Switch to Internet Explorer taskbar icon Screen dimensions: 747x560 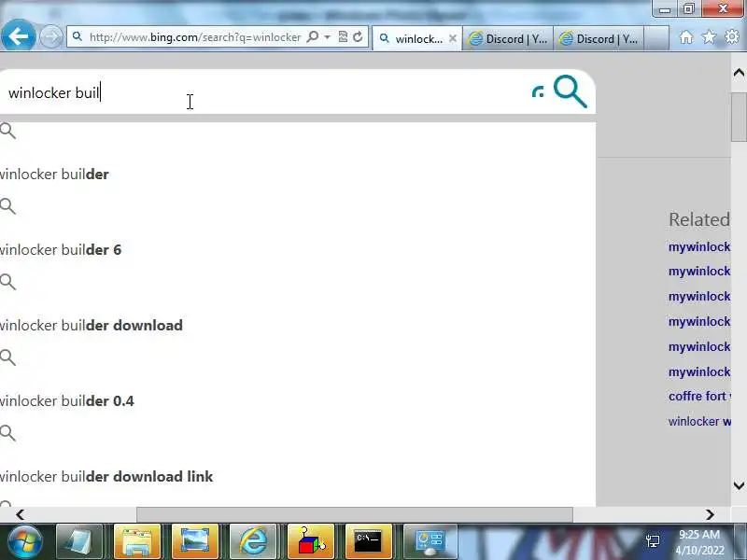tap(253, 541)
